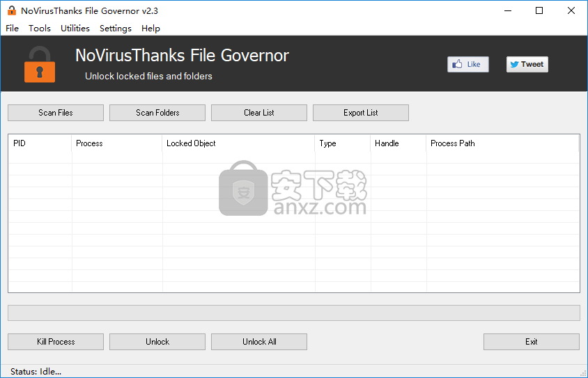Sort by the PID column header
This screenshot has width=588, height=378.
tap(40, 143)
